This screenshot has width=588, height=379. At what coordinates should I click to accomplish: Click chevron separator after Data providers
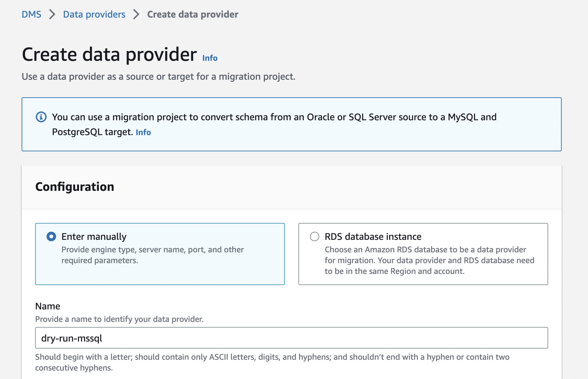(136, 14)
